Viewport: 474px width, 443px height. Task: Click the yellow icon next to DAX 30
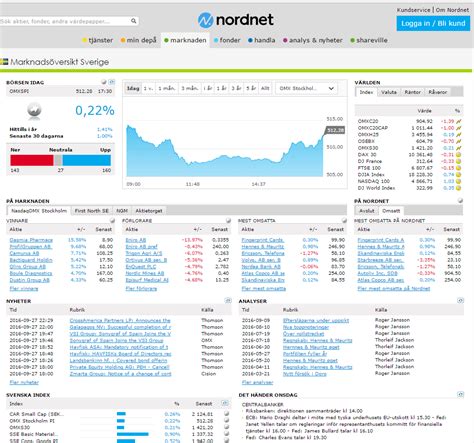coord(459,155)
